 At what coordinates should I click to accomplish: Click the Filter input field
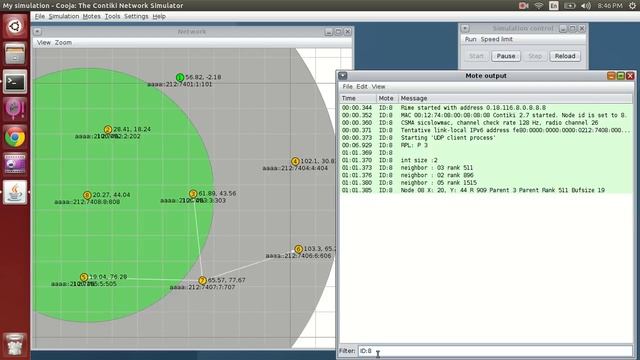pos(495,351)
